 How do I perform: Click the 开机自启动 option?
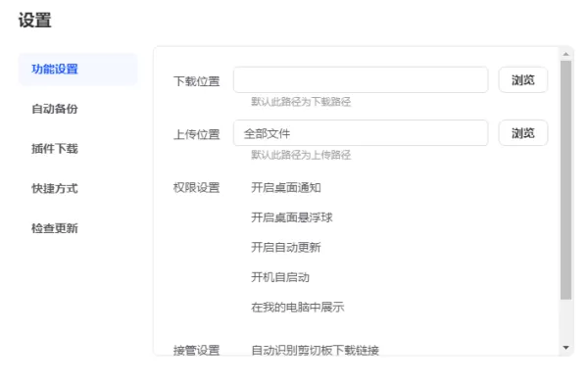click(x=280, y=277)
